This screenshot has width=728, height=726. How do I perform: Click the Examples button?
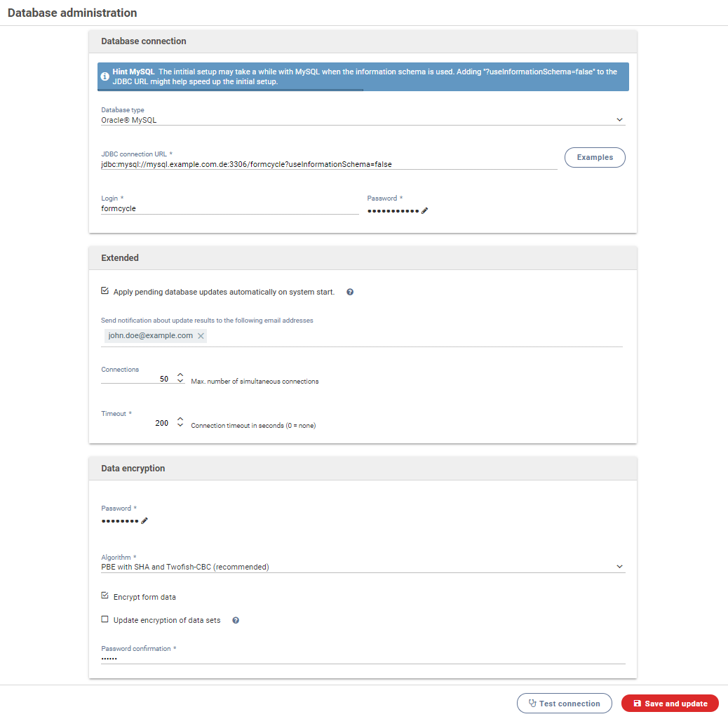pos(595,158)
